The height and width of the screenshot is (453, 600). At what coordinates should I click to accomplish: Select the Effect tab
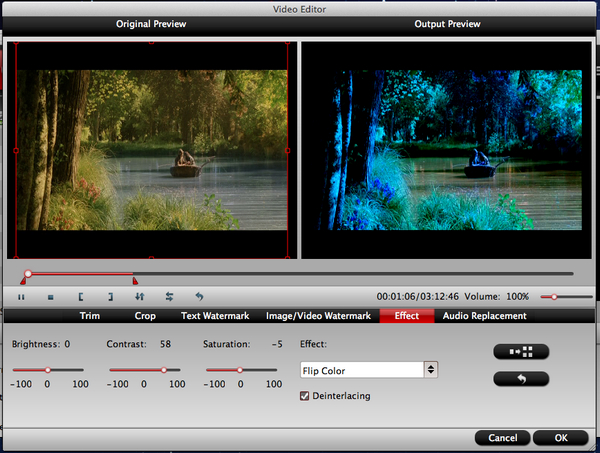tap(407, 316)
